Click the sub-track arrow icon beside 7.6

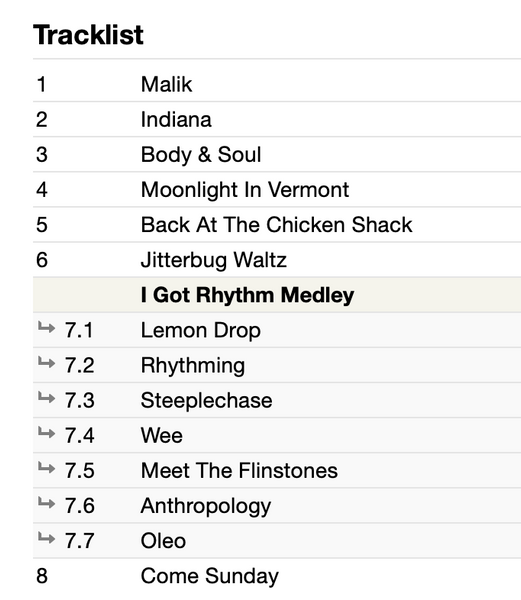47,503
